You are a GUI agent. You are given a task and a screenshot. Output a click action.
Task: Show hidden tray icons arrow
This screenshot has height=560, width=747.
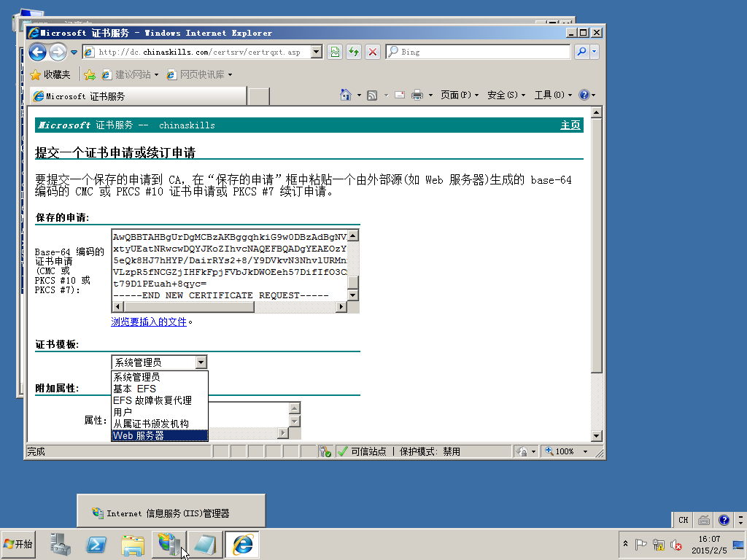[625, 544]
